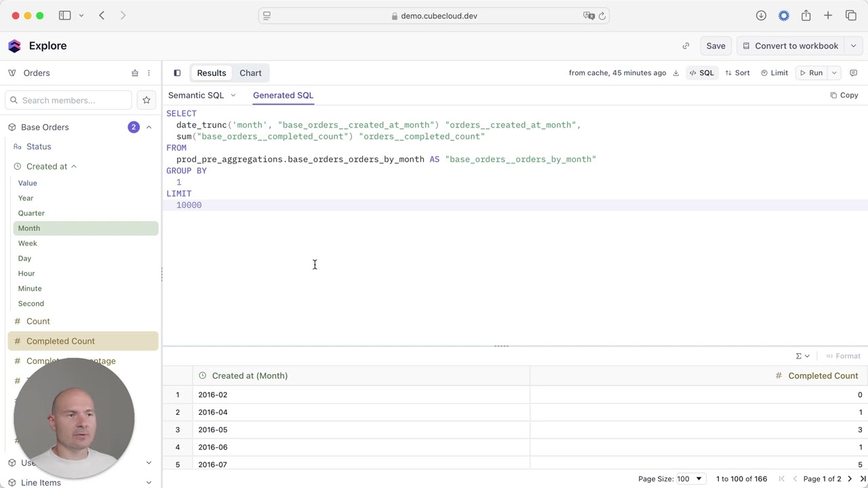Show Safari tab overview

tap(850, 16)
